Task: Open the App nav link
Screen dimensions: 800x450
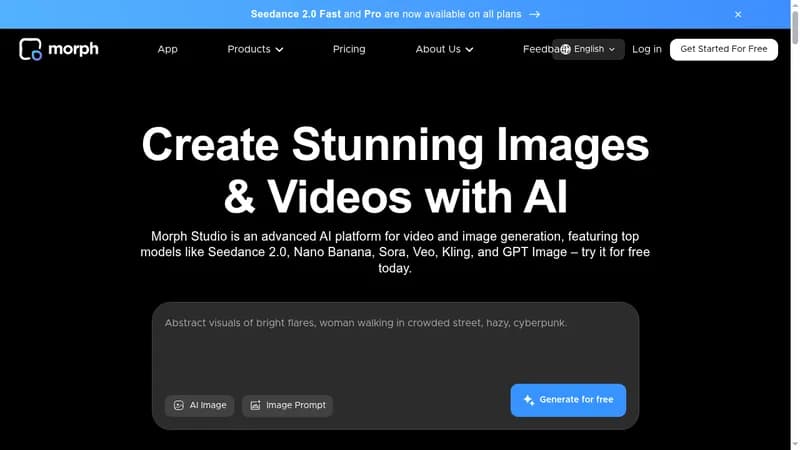Action: [x=167, y=49]
